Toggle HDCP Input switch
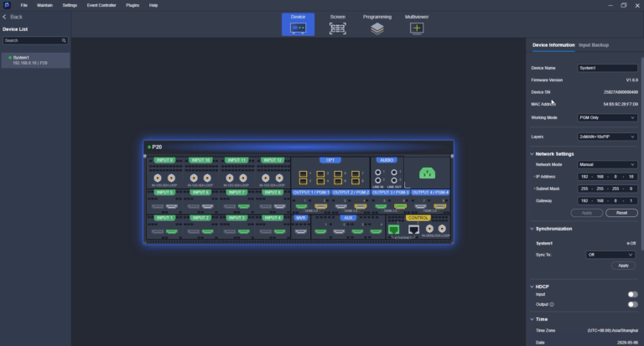Image resolution: width=644 pixels, height=346 pixels. pos(632,294)
